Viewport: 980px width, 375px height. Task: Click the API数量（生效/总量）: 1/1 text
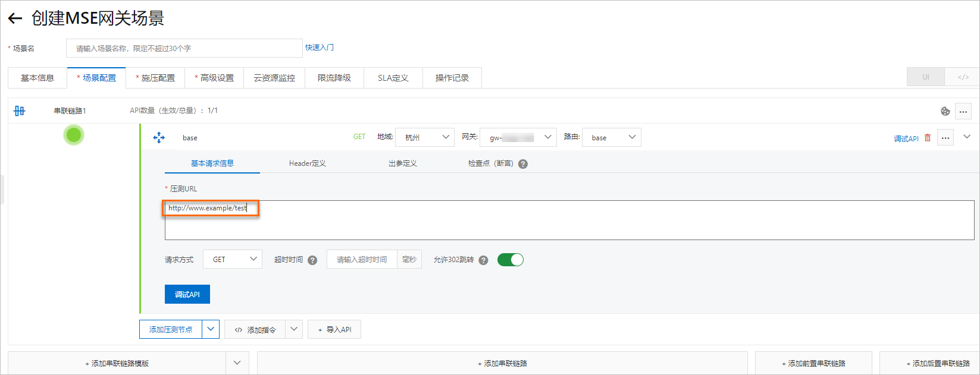pyautogui.click(x=174, y=111)
